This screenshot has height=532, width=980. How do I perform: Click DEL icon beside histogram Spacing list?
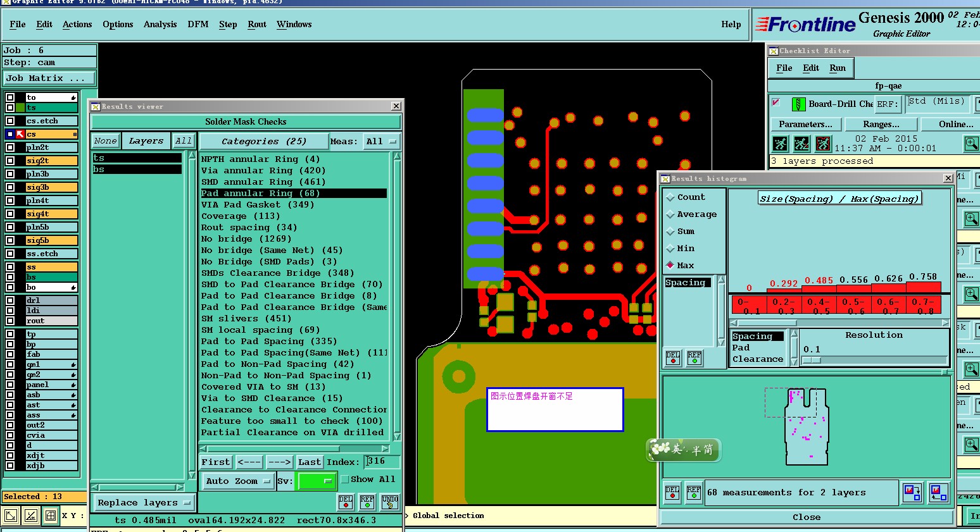(673, 358)
